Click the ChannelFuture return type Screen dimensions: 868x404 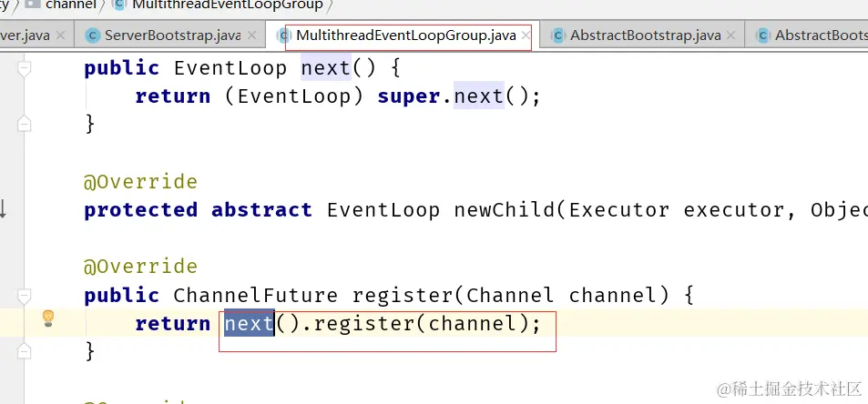point(256,295)
